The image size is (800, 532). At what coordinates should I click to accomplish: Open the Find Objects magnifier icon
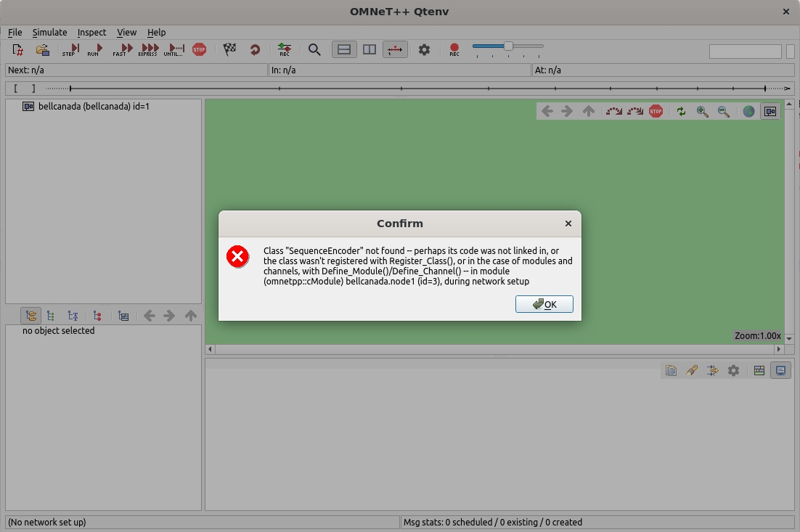click(x=314, y=49)
